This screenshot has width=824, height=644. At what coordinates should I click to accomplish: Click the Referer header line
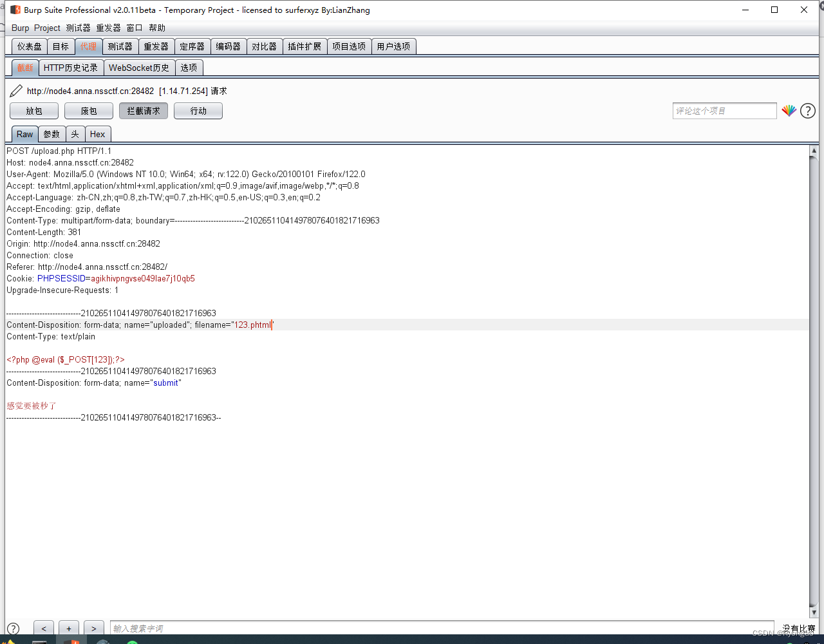click(x=87, y=267)
